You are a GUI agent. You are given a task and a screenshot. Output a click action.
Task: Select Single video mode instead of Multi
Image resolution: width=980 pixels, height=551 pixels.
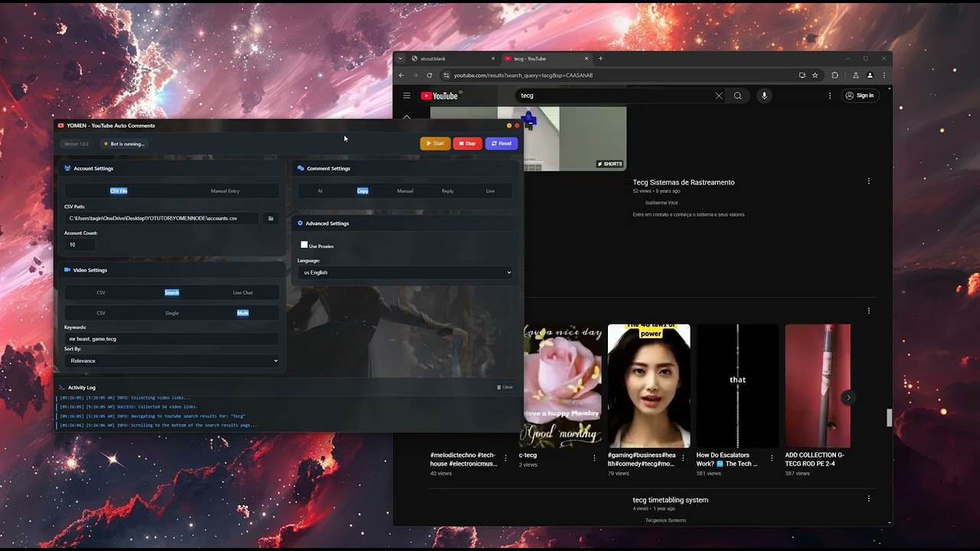tap(171, 312)
